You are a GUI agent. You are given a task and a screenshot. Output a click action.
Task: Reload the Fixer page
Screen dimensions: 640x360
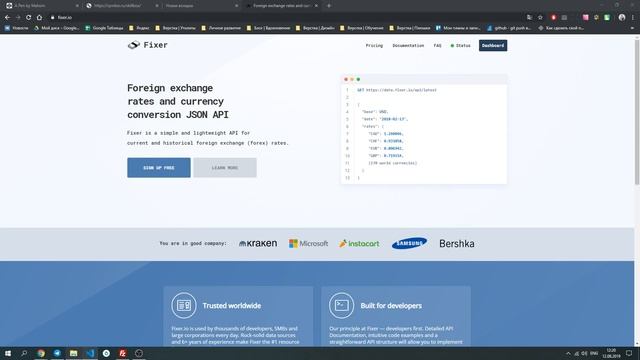(x=29, y=18)
